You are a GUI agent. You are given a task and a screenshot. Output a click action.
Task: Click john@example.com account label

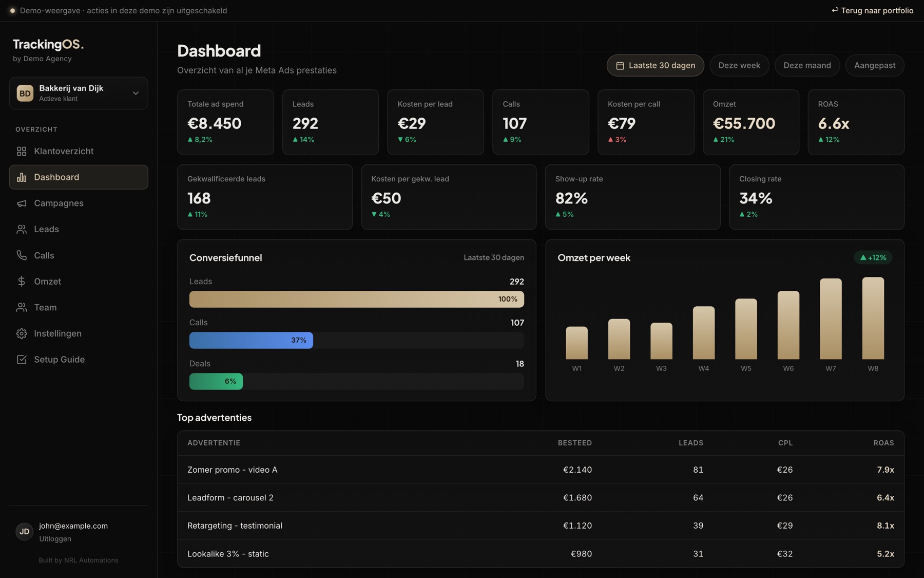pyautogui.click(x=73, y=526)
